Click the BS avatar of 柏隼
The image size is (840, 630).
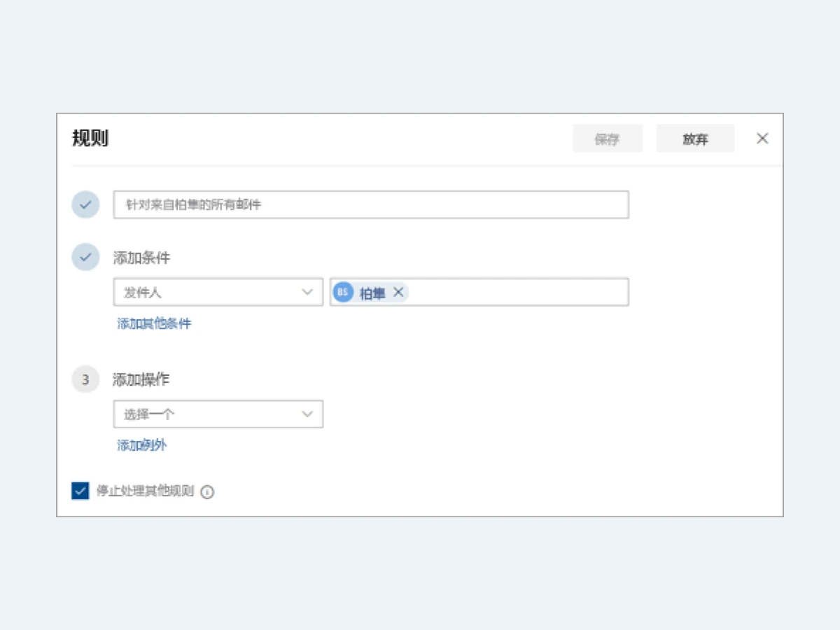pos(343,293)
